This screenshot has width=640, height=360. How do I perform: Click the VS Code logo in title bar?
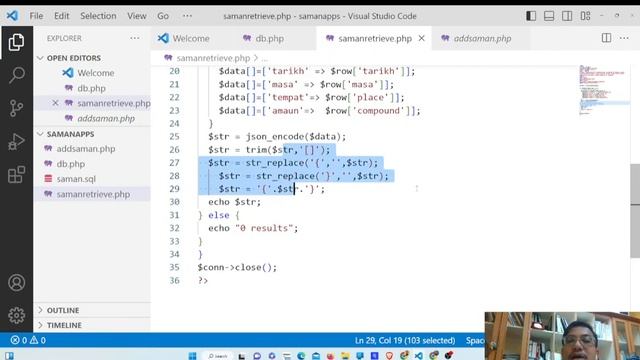pos(12,16)
